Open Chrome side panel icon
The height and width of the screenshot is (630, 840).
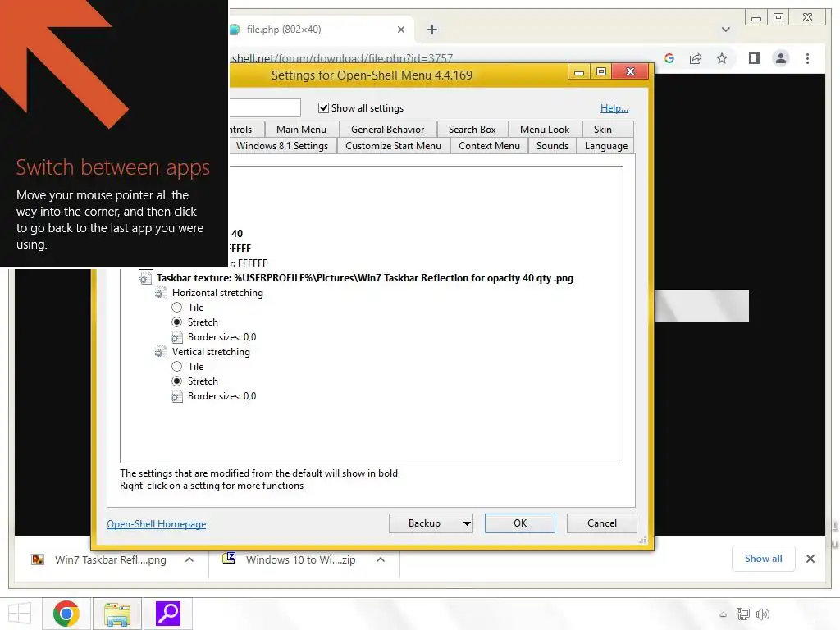(755, 58)
